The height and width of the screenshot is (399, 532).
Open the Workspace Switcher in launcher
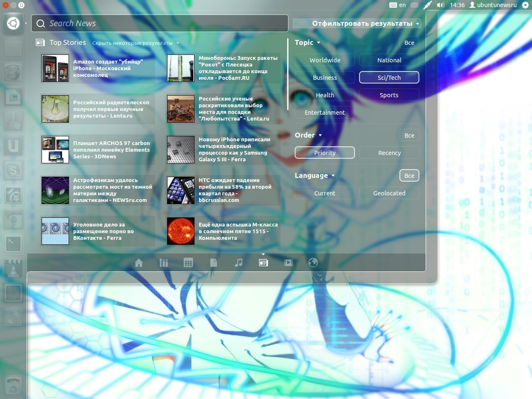(x=13, y=293)
